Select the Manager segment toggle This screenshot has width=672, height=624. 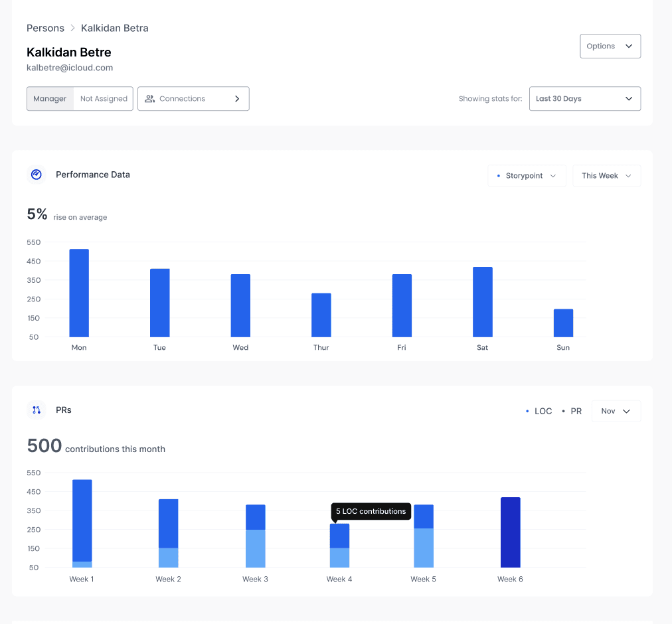tap(50, 99)
